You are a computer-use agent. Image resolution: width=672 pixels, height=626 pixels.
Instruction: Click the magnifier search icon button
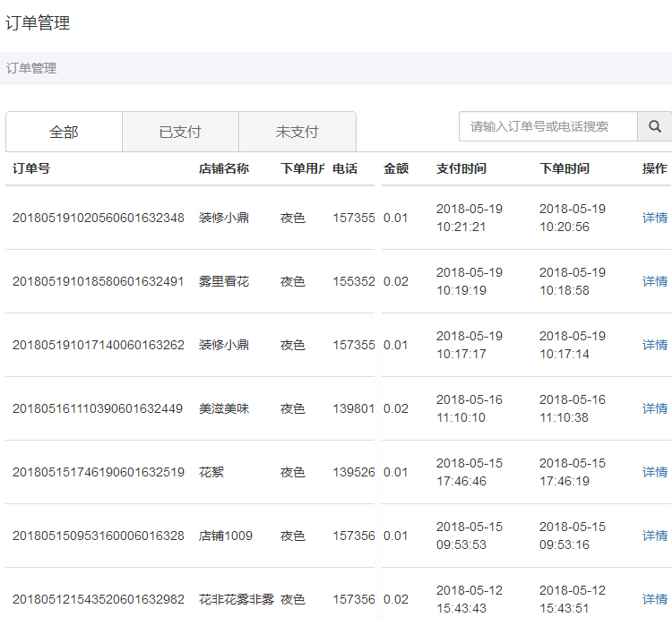pos(654,127)
